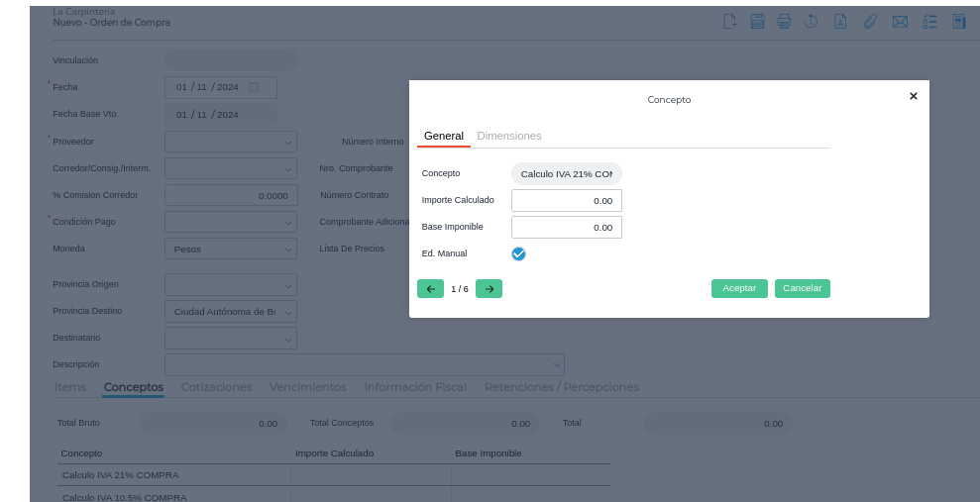Open the document template icon with letter A
This screenshot has height=502, width=980.
click(840, 21)
